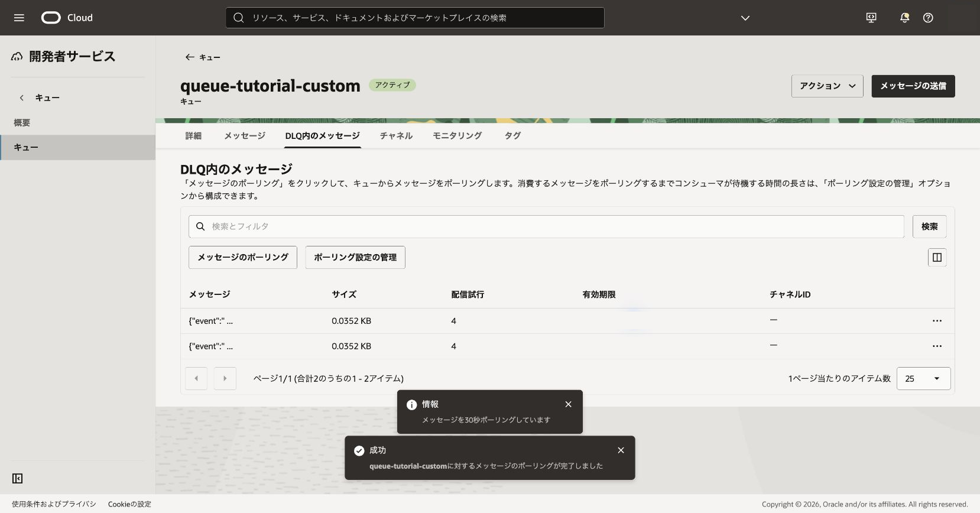Focus the global resource search field
980x513 pixels.
415,18
